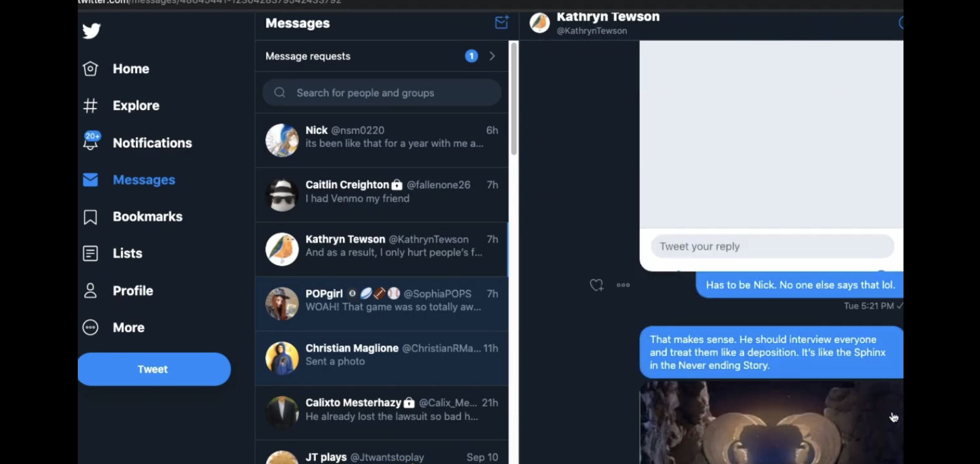Screen dimensions: 980x464
Task: Expand Message requests with chevron arrow
Action: click(x=493, y=56)
